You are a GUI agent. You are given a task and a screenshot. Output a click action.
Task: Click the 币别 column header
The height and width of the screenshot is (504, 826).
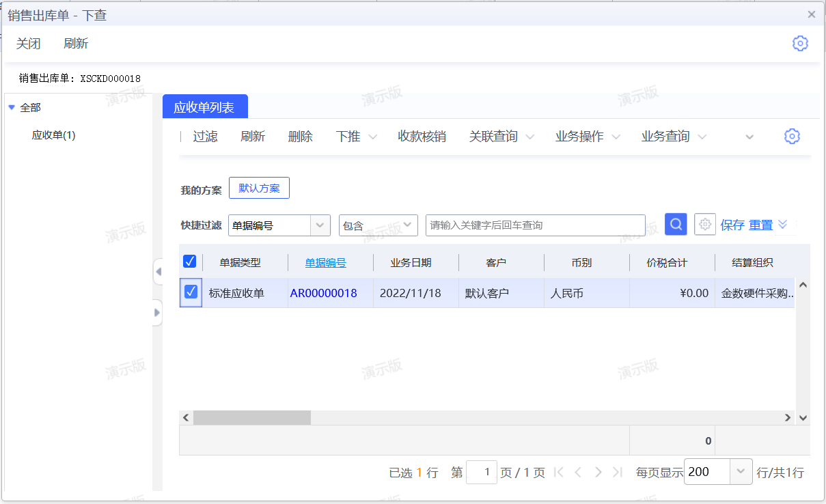click(x=581, y=262)
